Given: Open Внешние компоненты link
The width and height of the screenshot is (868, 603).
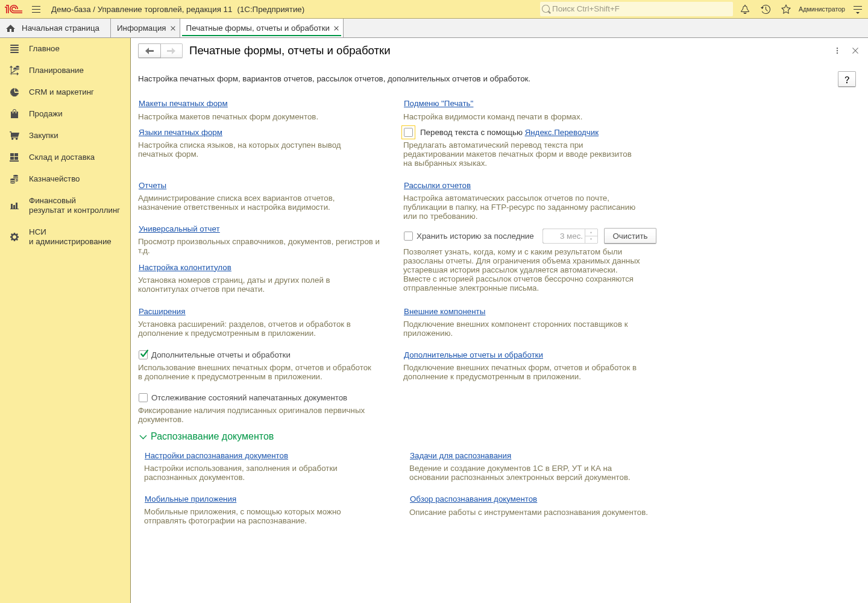Looking at the screenshot, I should coord(444,312).
